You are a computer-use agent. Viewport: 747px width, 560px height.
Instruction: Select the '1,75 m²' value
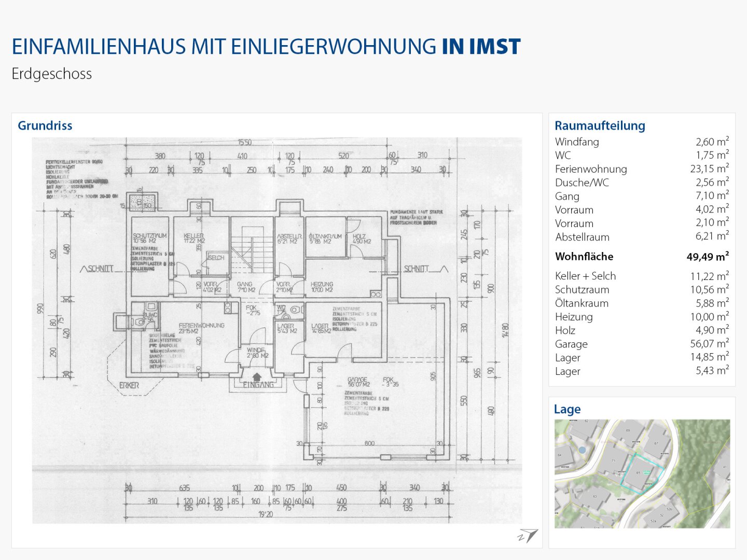pos(713,155)
